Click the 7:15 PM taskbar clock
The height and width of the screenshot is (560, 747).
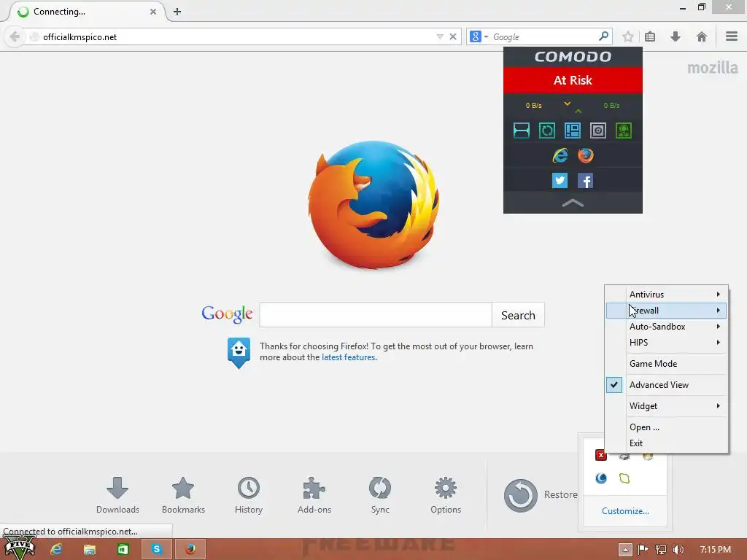pos(716,550)
